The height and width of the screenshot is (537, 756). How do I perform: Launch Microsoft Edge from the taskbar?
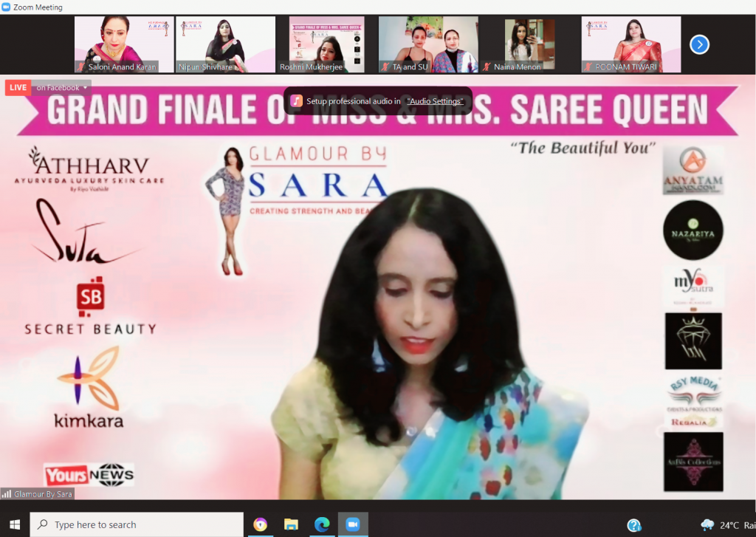point(322,524)
